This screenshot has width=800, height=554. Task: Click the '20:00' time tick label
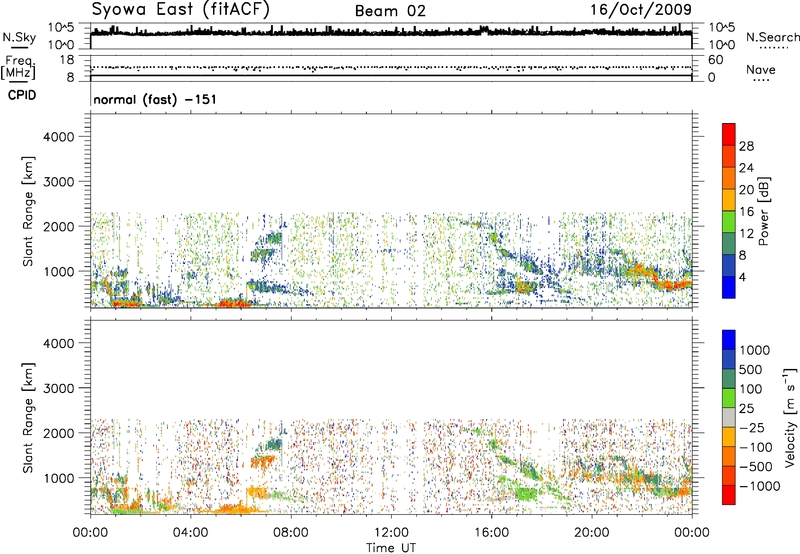591,533
